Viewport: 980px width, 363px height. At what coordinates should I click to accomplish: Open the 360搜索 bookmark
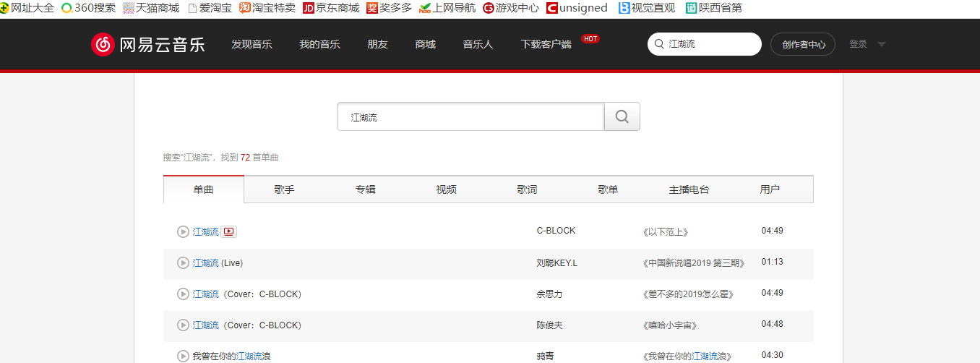point(88,8)
